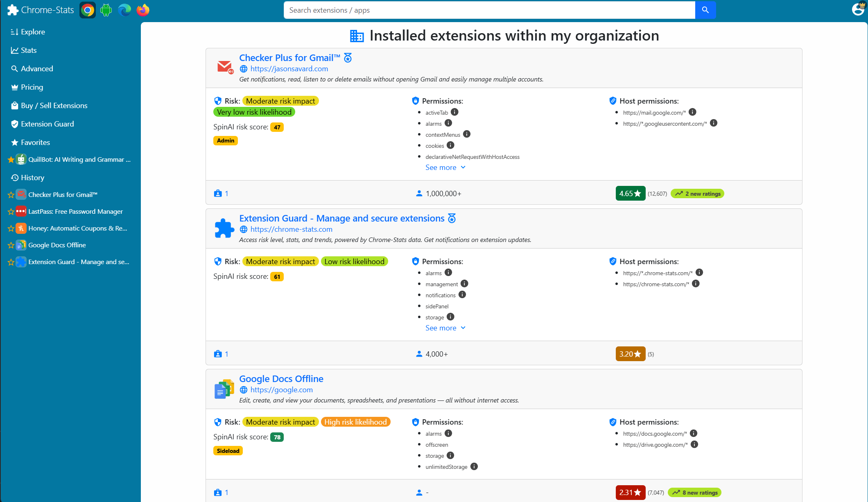Click info icon next to unlimitedStorage permission
868x502 pixels.
point(474,466)
